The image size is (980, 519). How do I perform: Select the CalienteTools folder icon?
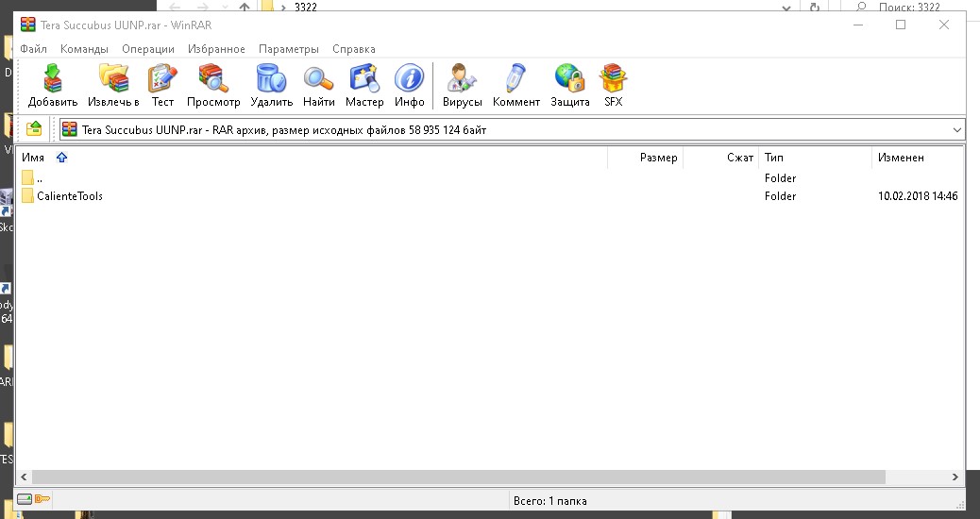[27, 196]
